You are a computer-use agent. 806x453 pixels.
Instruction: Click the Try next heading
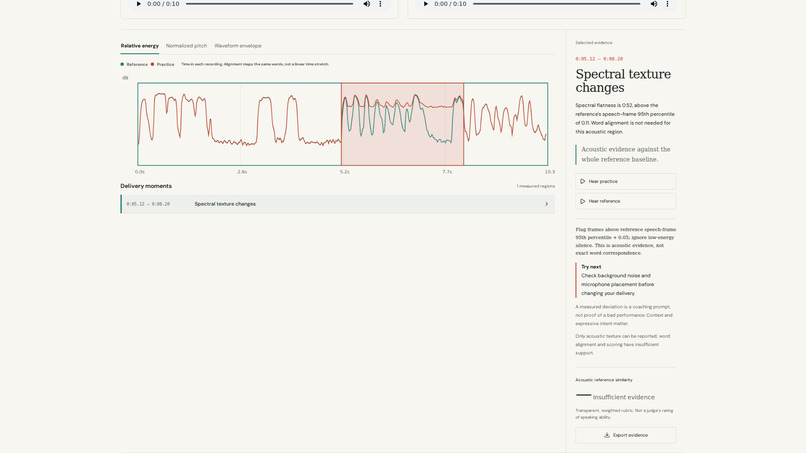pyautogui.click(x=591, y=267)
